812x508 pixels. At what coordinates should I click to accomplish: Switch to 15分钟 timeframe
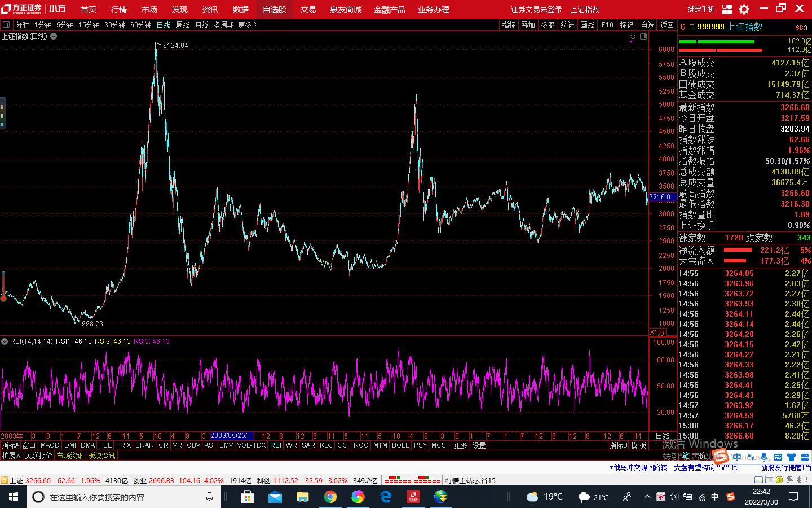click(x=89, y=25)
